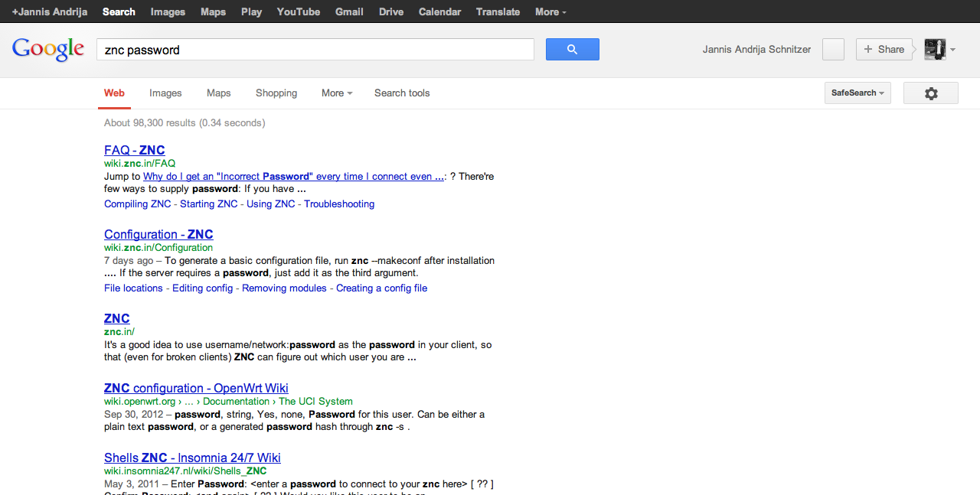Click the About 98,300 results text
Viewport: 980px width, 495px height.
click(x=185, y=122)
